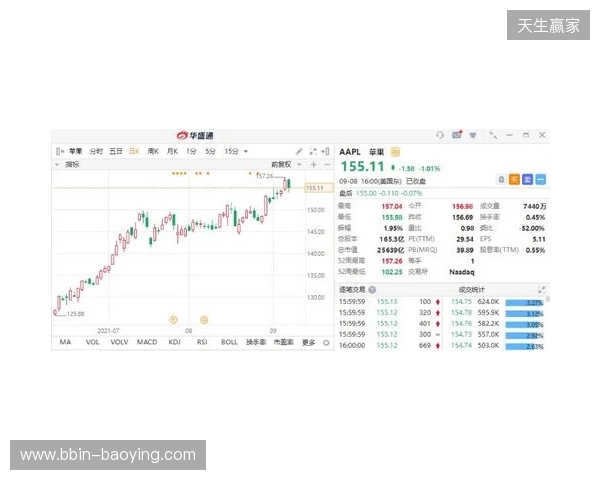The image size is (600, 480).
Task: Click the 155.11 last price
Action: (362, 167)
